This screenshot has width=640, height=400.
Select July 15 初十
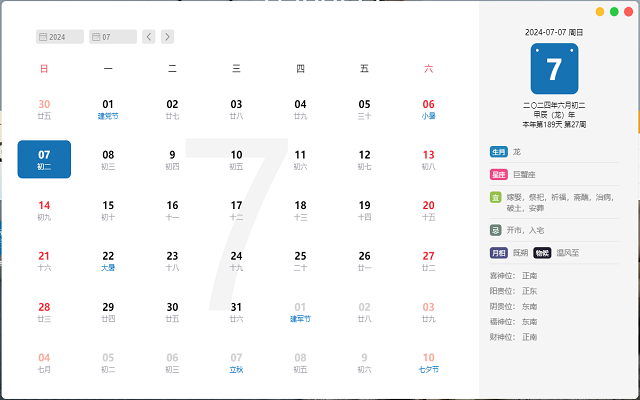pyautogui.click(x=108, y=210)
